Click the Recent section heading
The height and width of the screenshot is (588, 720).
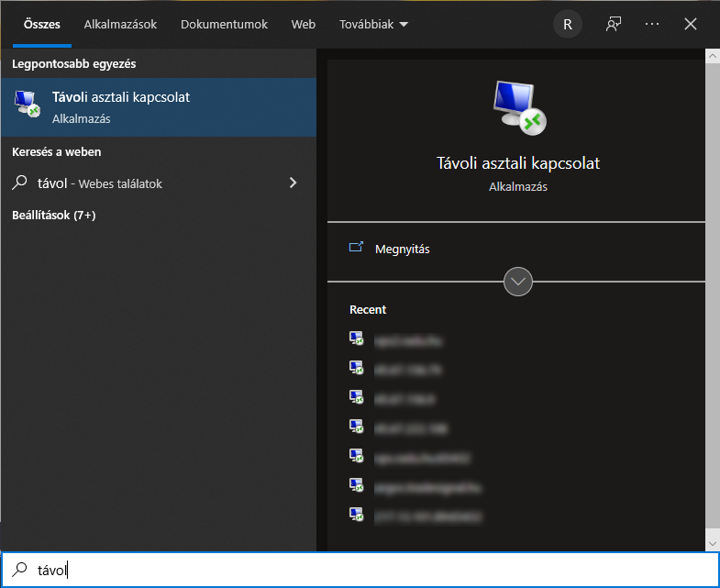tap(368, 310)
